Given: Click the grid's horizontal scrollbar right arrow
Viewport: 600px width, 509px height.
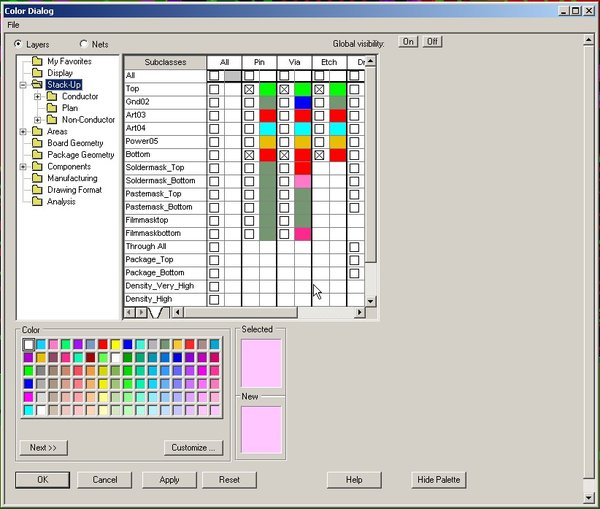Looking at the screenshot, I should (359, 313).
